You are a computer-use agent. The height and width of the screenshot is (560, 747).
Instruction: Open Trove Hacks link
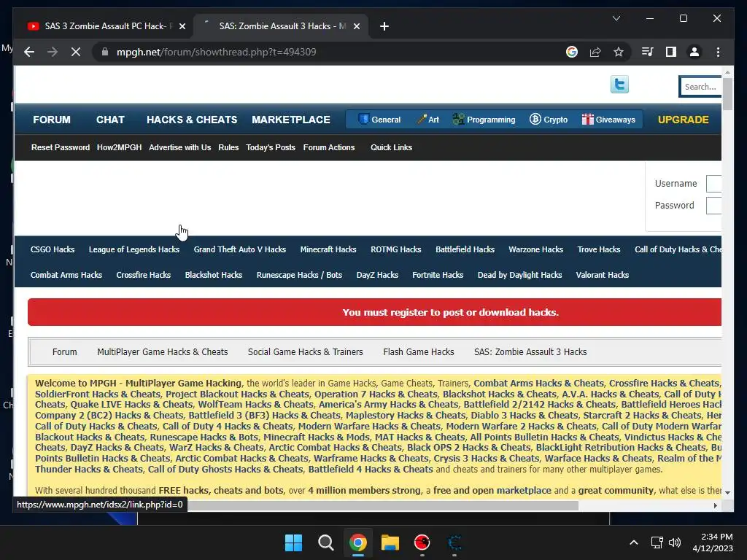coord(599,249)
